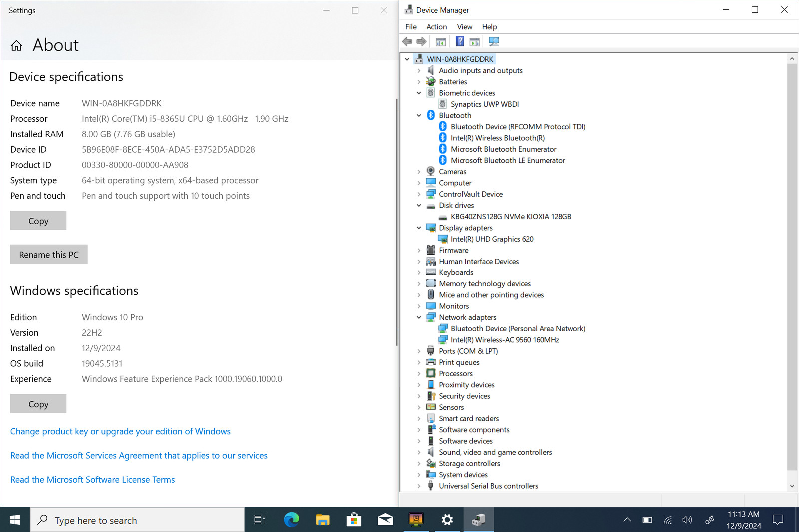799x532 pixels.
Task: Open the notification Action Center
Action: [x=778, y=520]
